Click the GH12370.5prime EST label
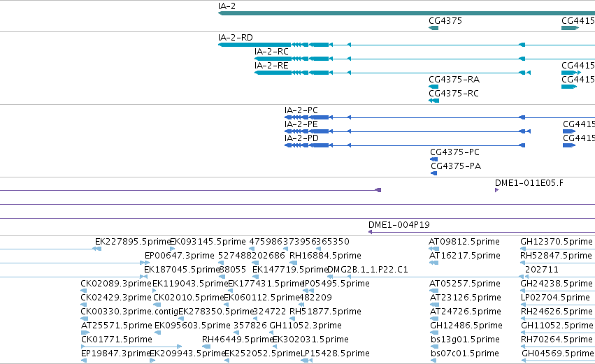This screenshot has height=364, width=595. (x=557, y=242)
